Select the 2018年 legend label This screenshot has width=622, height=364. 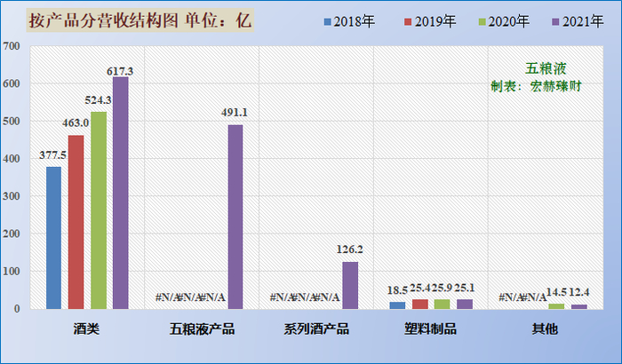click(x=355, y=21)
